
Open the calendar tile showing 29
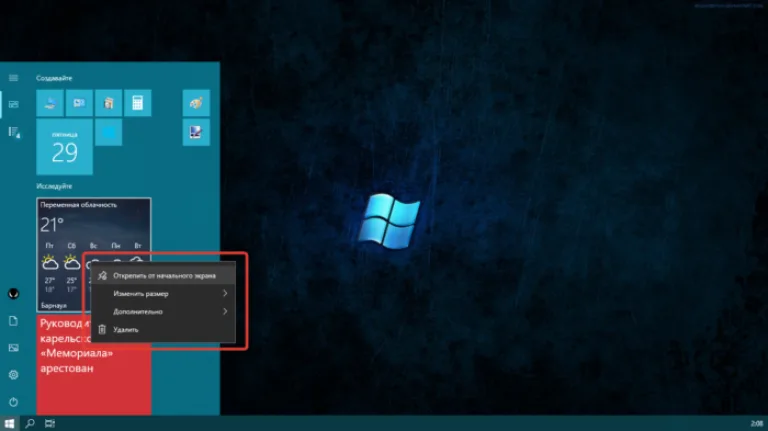click(65, 147)
